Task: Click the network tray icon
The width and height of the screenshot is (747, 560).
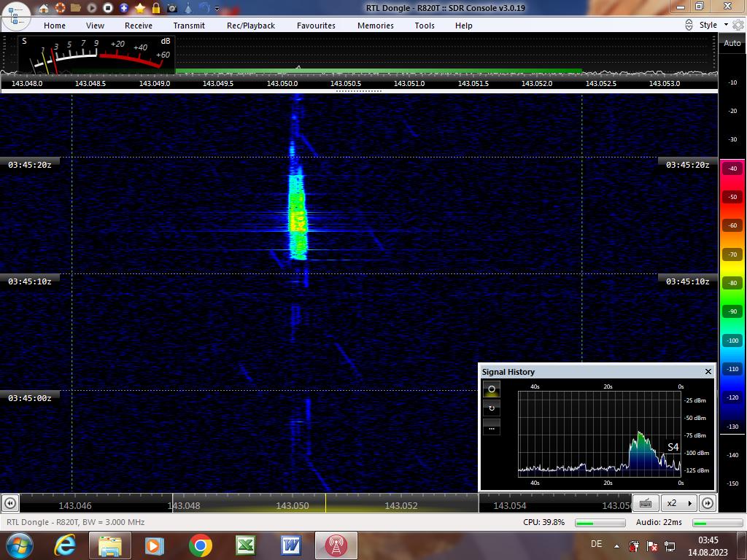Action: (670, 545)
